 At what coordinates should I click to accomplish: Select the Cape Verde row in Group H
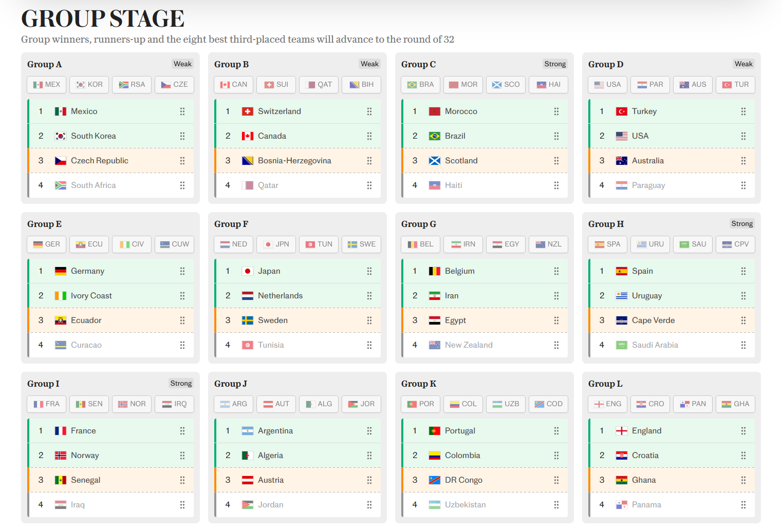tap(672, 320)
